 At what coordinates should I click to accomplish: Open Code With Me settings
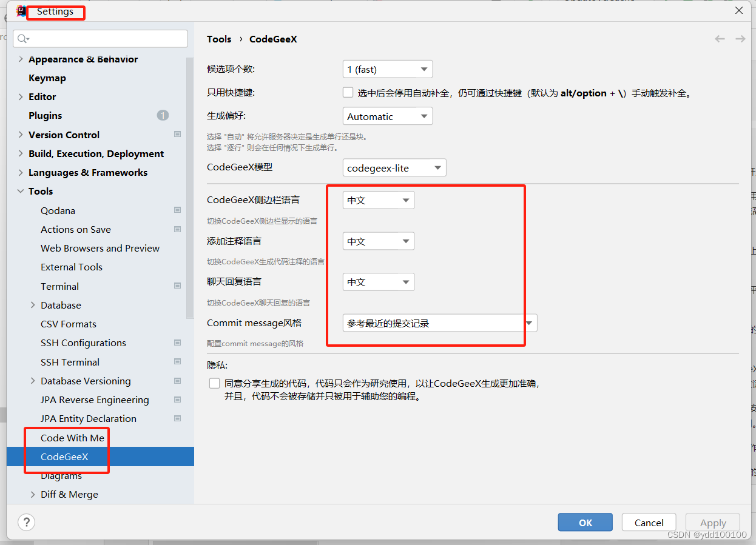(72, 438)
